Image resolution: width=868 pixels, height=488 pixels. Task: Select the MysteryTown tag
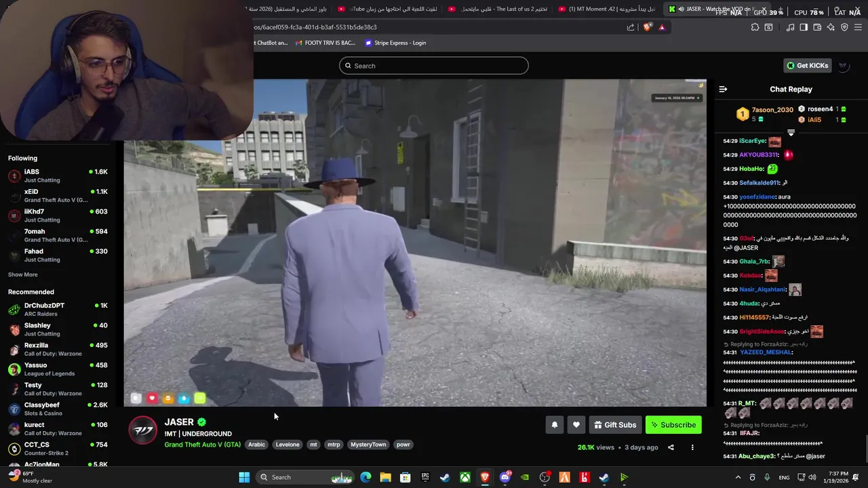[368, 445]
